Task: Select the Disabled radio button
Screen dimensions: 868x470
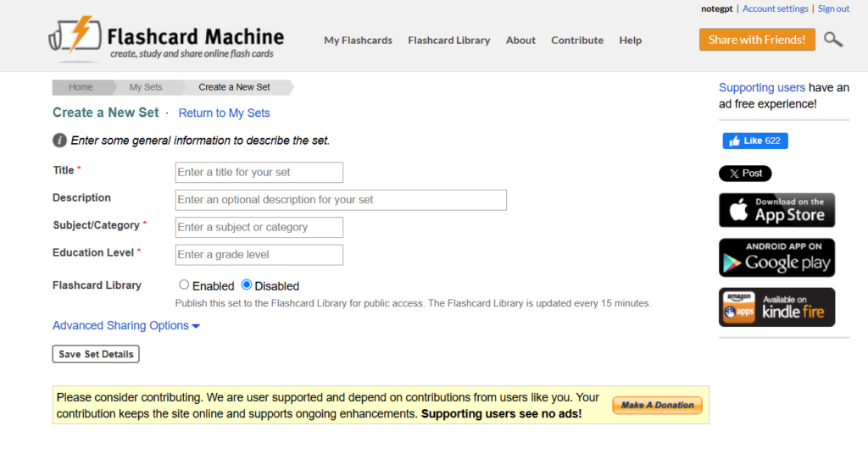Action: coord(247,285)
